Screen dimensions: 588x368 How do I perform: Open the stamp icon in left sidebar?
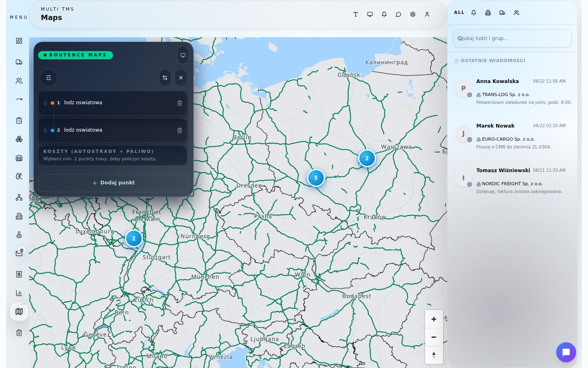[19, 235]
